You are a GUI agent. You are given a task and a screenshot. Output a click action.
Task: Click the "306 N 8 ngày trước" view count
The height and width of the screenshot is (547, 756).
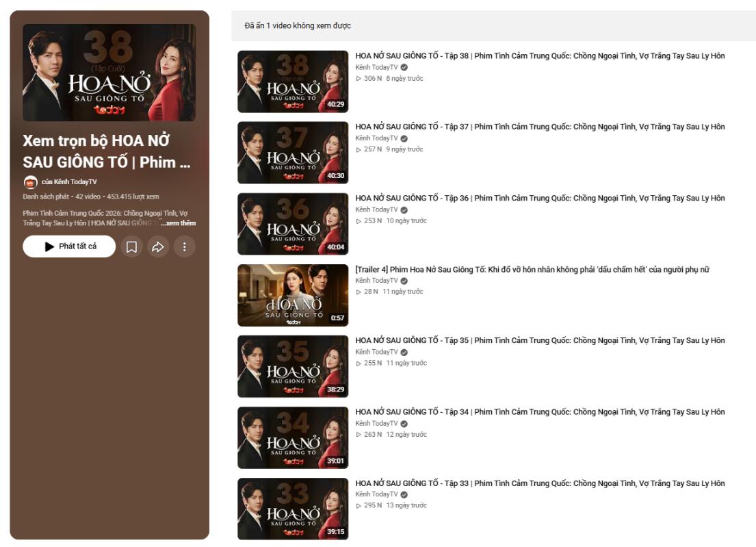[389, 78]
